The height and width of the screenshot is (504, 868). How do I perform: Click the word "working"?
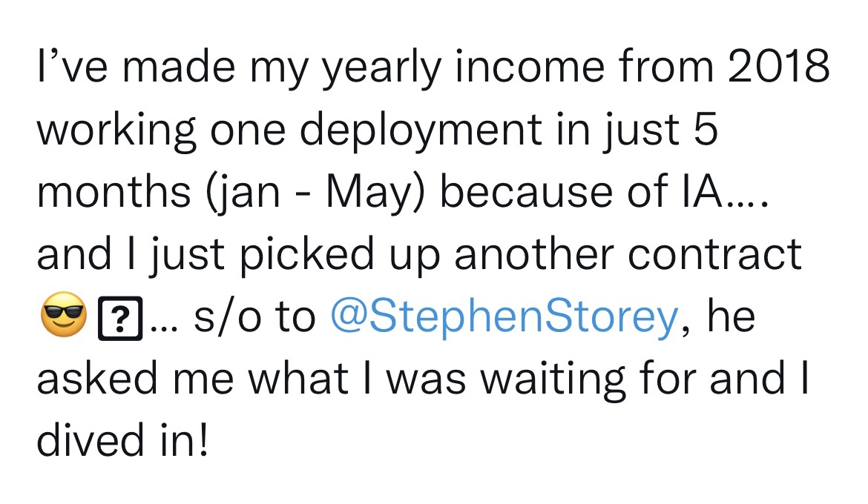pos(117,130)
